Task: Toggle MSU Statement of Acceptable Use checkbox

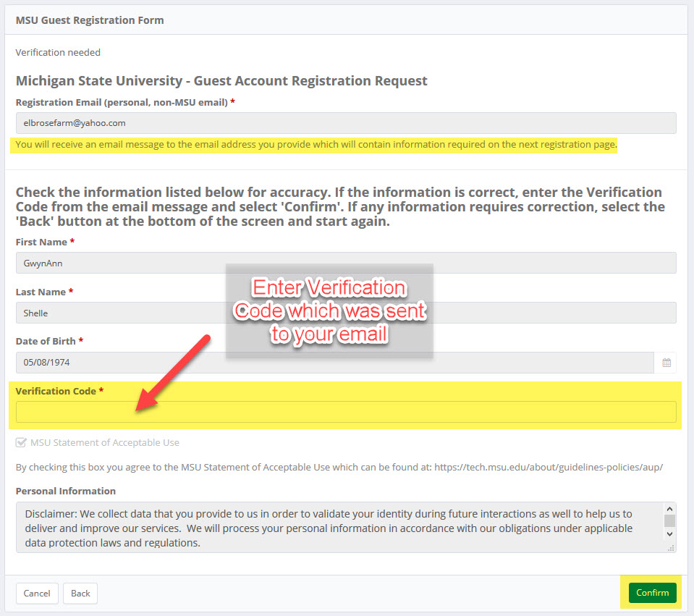Action: (21, 442)
